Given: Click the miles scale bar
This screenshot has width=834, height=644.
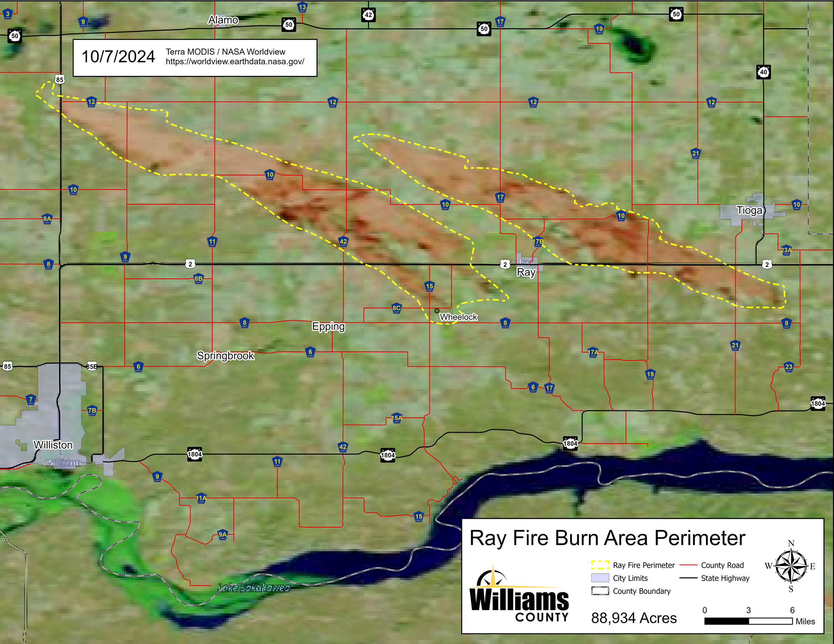Looking at the screenshot, I should coord(749,621).
